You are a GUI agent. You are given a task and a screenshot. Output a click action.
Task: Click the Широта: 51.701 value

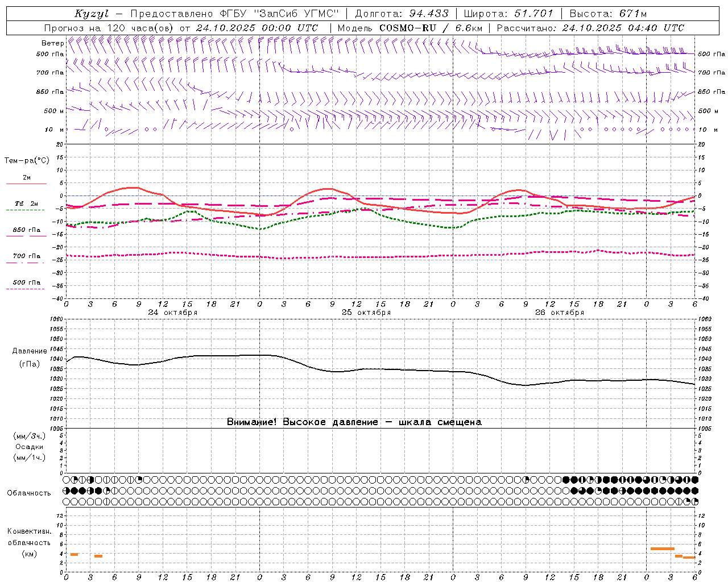coord(508,14)
